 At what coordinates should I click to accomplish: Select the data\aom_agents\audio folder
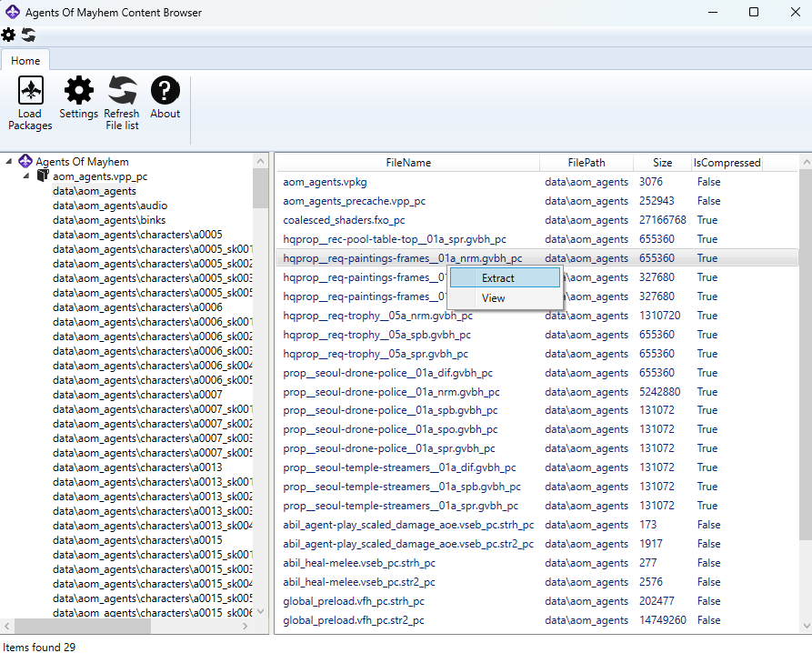point(110,206)
